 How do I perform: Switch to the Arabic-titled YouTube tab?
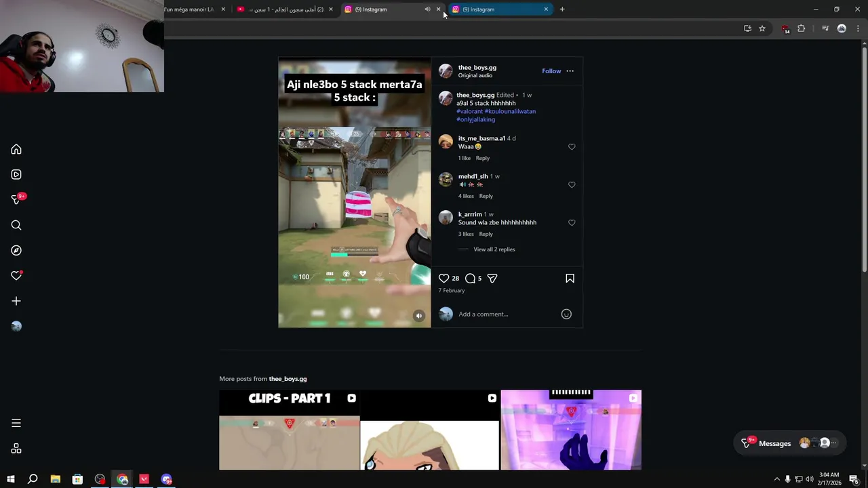coord(284,9)
